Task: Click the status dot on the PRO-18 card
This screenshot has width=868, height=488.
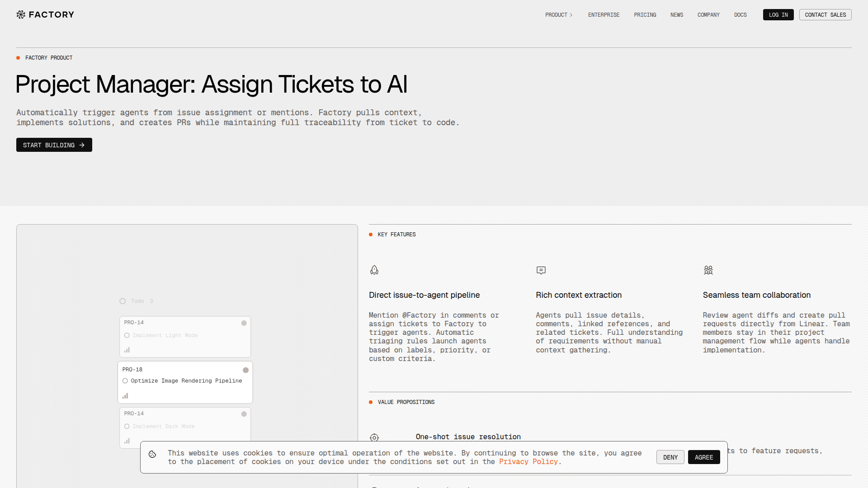Action: point(245,370)
